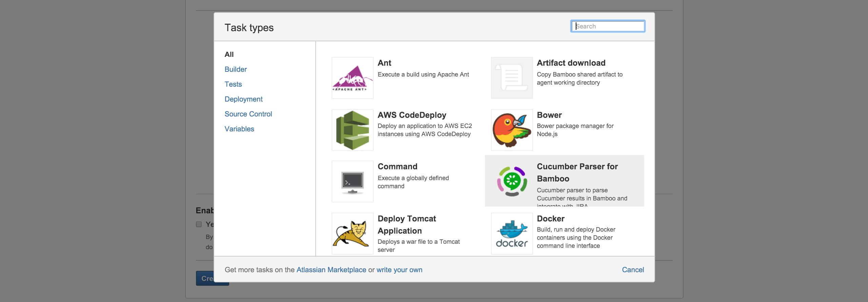Open the Atlassian Marketplace link
Screen dimensions: 868x302
pos(331,270)
